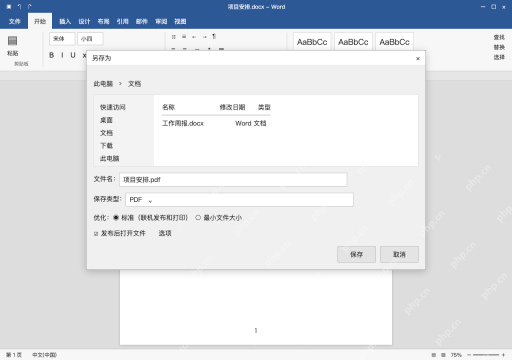Switch to the 审阅 ribbon tab
Image resolution: width=512 pixels, height=360 pixels.
(161, 21)
